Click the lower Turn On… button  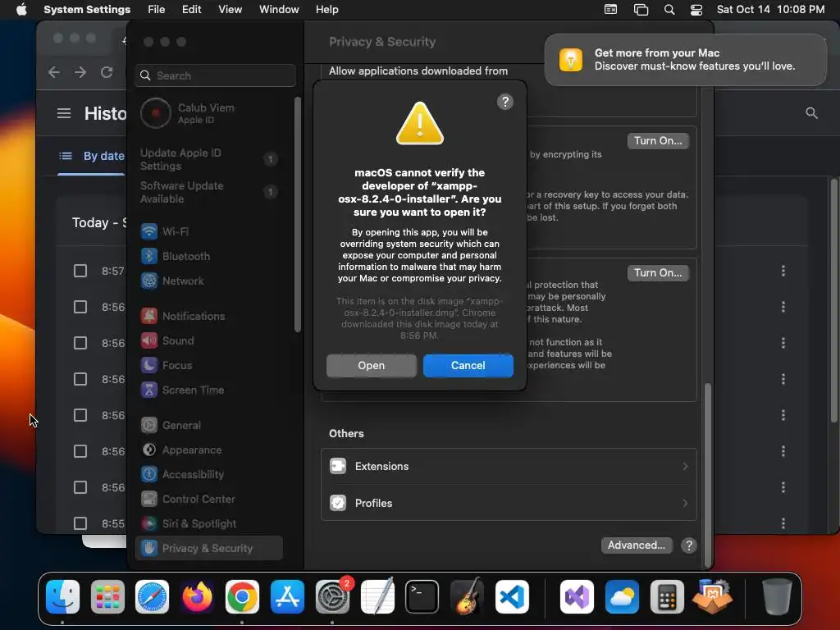(658, 272)
